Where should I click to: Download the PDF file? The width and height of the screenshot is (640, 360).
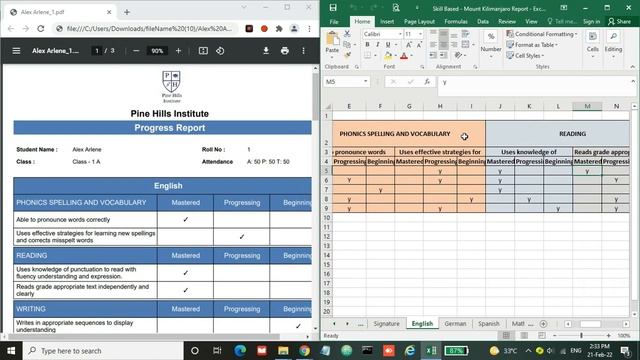pos(266,51)
